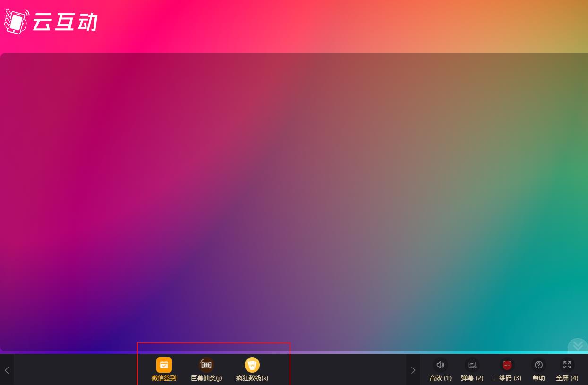This screenshot has width=588, height=385.
Task: Collapse toolbar with double-chevron down button
Action: [578, 346]
